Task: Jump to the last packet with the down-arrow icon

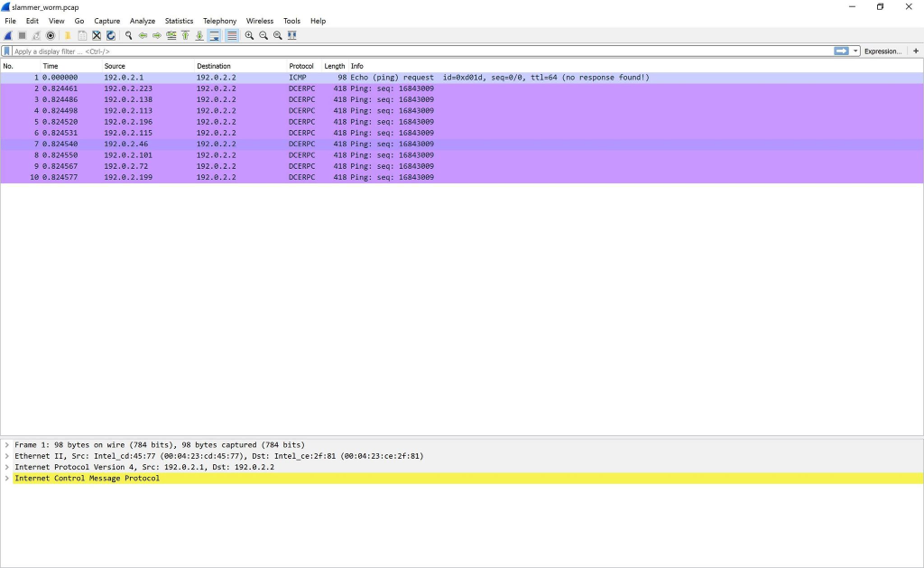Action: (x=199, y=35)
